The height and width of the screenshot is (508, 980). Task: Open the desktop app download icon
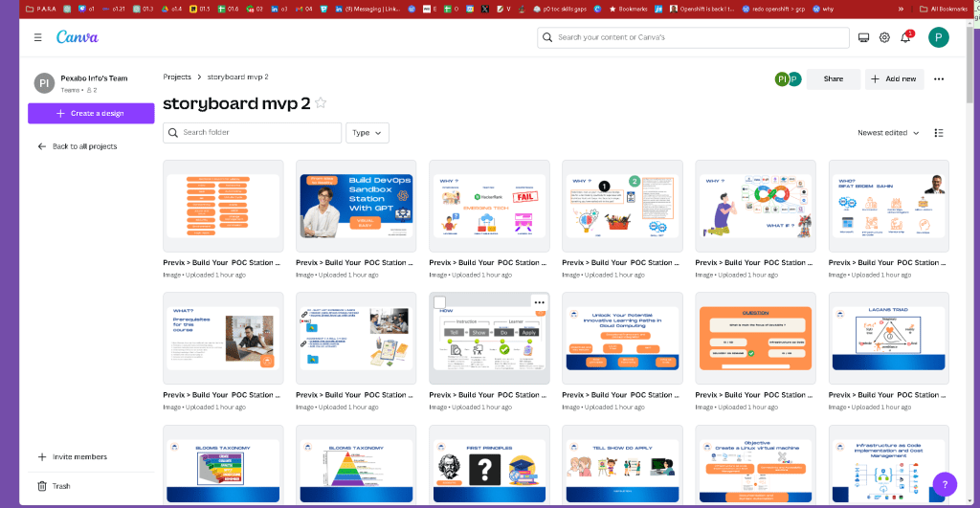[863, 37]
